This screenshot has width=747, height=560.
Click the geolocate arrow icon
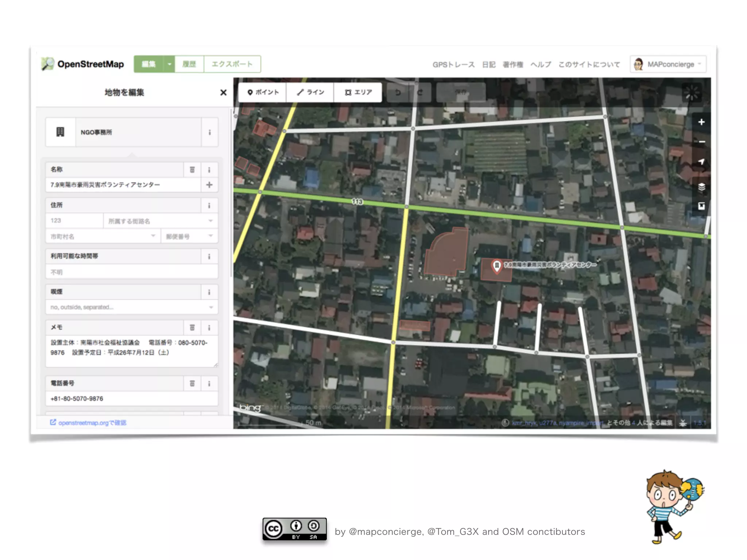coord(701,162)
